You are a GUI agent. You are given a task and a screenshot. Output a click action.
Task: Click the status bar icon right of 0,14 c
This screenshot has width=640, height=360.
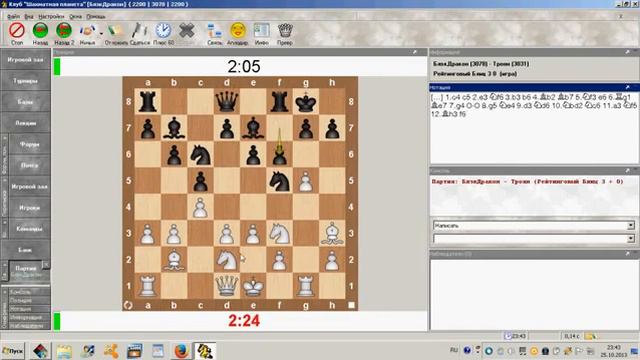[591, 336]
